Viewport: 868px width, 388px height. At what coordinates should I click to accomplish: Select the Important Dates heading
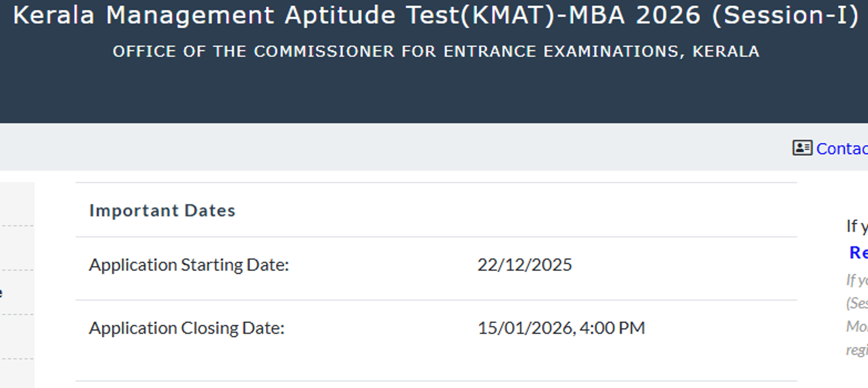click(162, 210)
